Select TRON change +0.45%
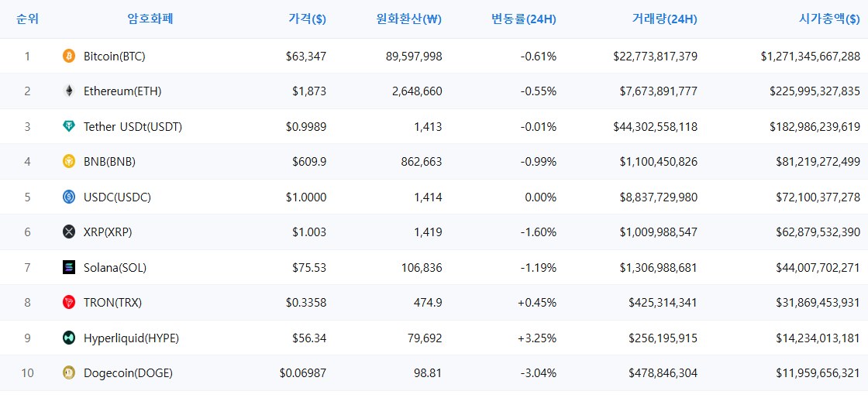 [x=537, y=302]
